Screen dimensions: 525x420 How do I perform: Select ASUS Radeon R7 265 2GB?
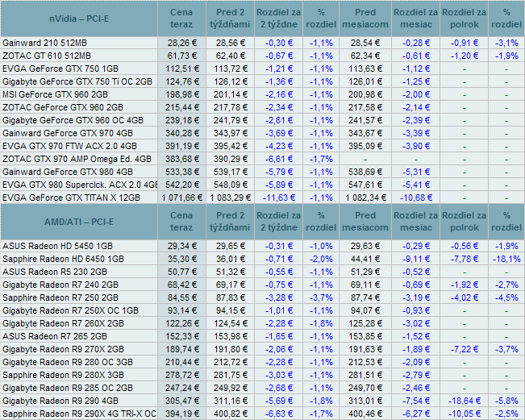coord(55,336)
